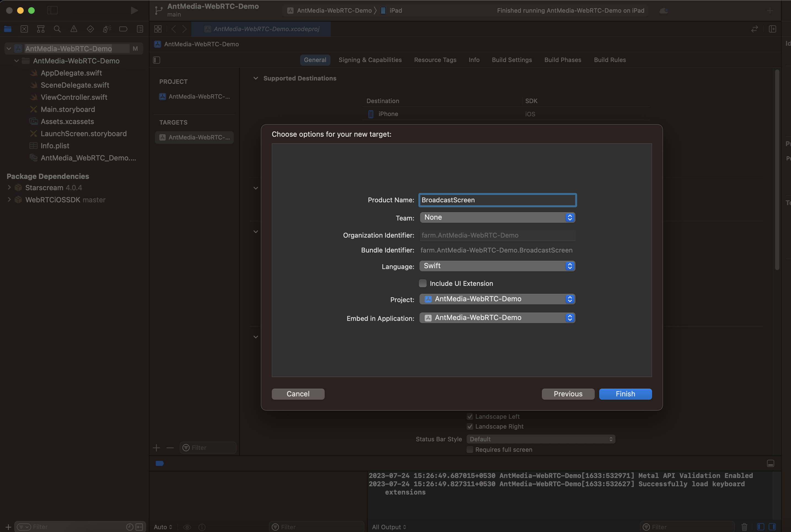
Task: Open the Team dropdown set to None
Action: [497, 217]
